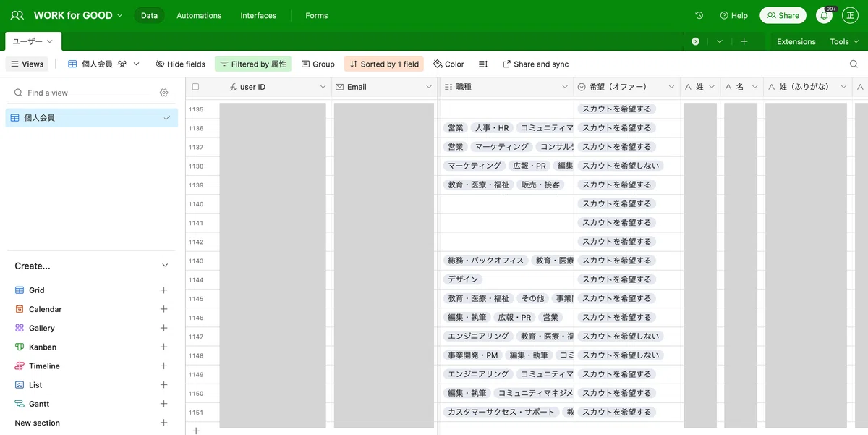Toggle the Views sidebar button

(27, 64)
